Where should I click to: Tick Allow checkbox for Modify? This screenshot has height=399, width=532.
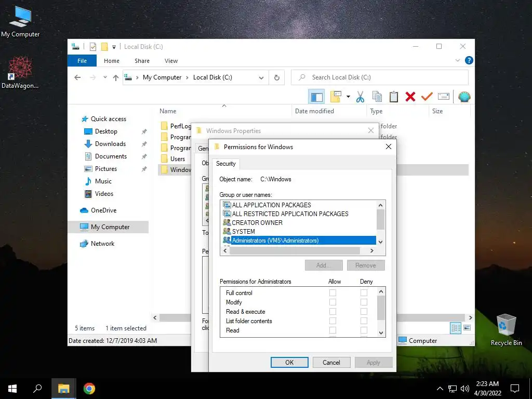[x=332, y=302]
